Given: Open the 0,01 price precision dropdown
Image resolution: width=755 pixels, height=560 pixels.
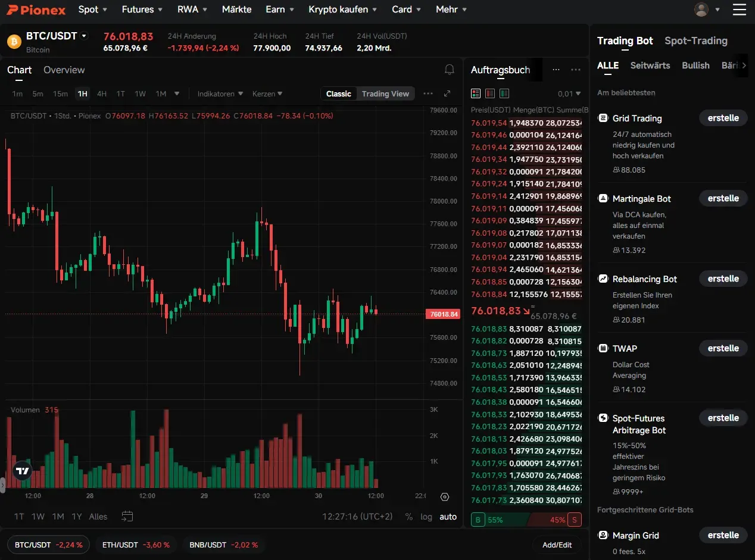Looking at the screenshot, I should coord(569,93).
